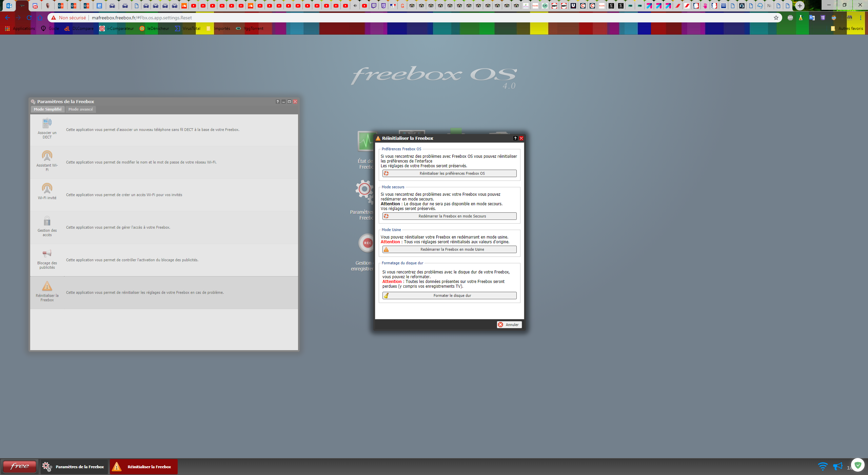Image resolution: width=868 pixels, height=475 pixels.
Task: Click Réinitialiser les préférences Freebox OS button
Action: tap(449, 173)
